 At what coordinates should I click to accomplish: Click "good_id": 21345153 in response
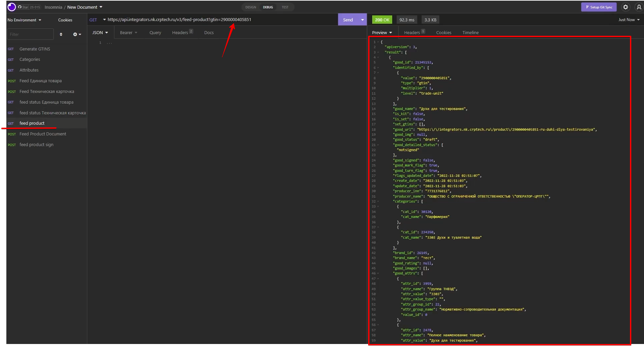[x=413, y=63]
